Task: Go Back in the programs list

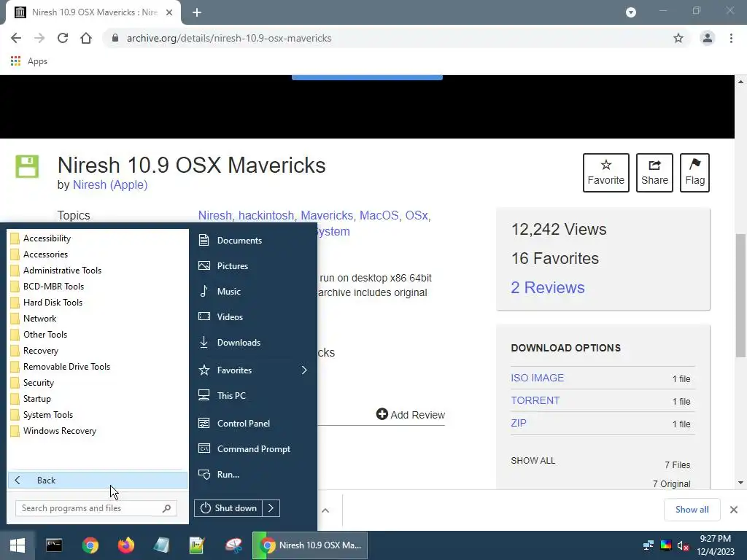Action: coord(98,480)
